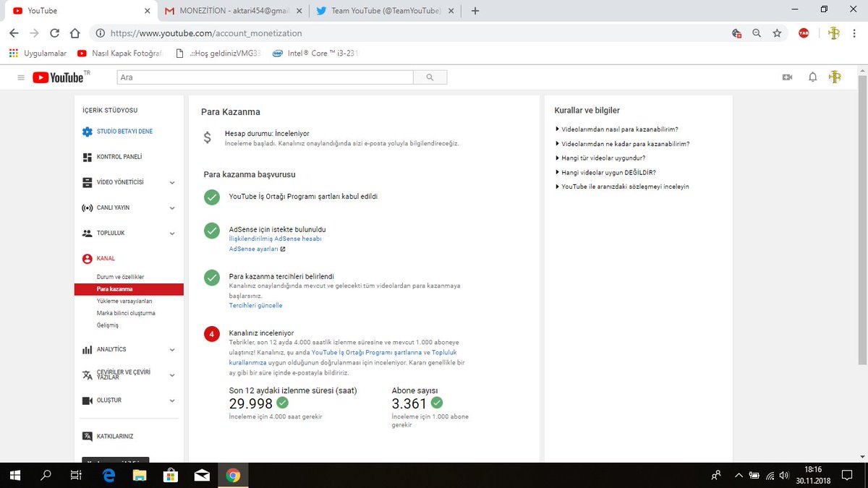Viewport: 868px width, 488px height.
Task: Open the Mail app in taskbar
Action: (203, 475)
